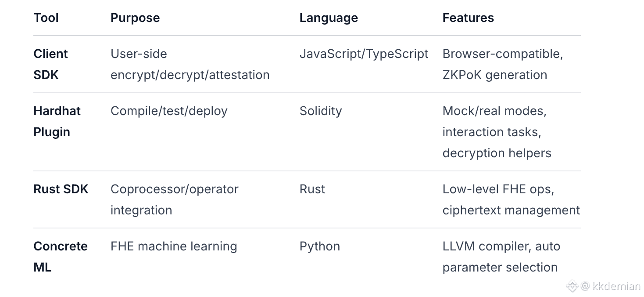This screenshot has height=297, width=644.
Task: Click the Python language cell
Action: click(320, 246)
